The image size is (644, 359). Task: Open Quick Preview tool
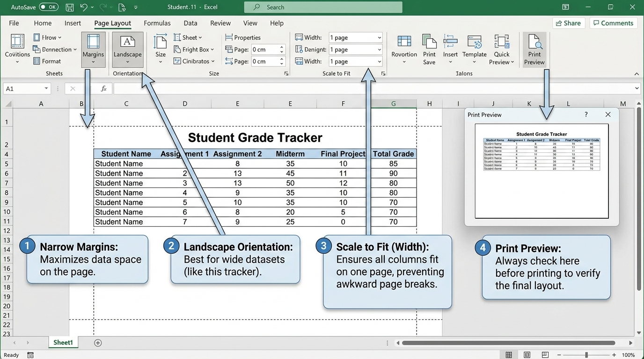pyautogui.click(x=502, y=50)
